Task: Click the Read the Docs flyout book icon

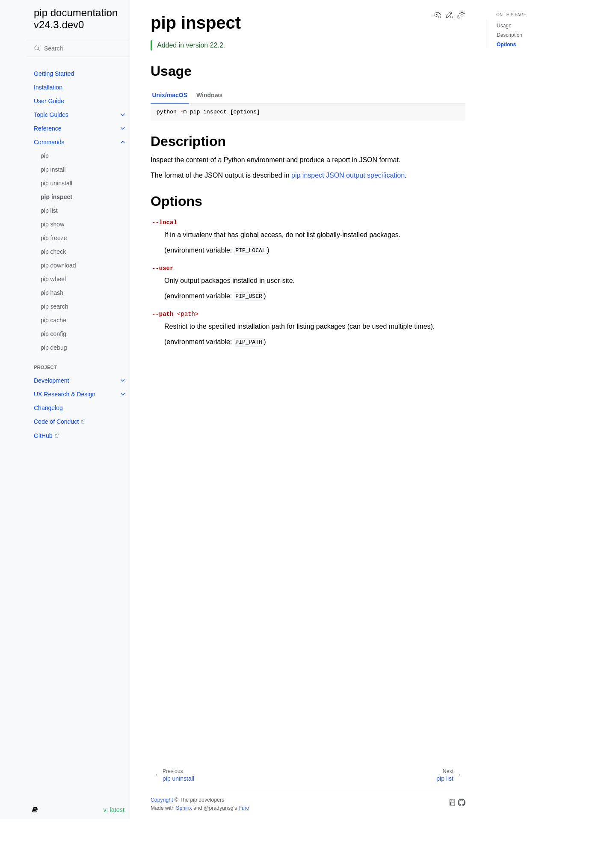Action: [35, 810]
